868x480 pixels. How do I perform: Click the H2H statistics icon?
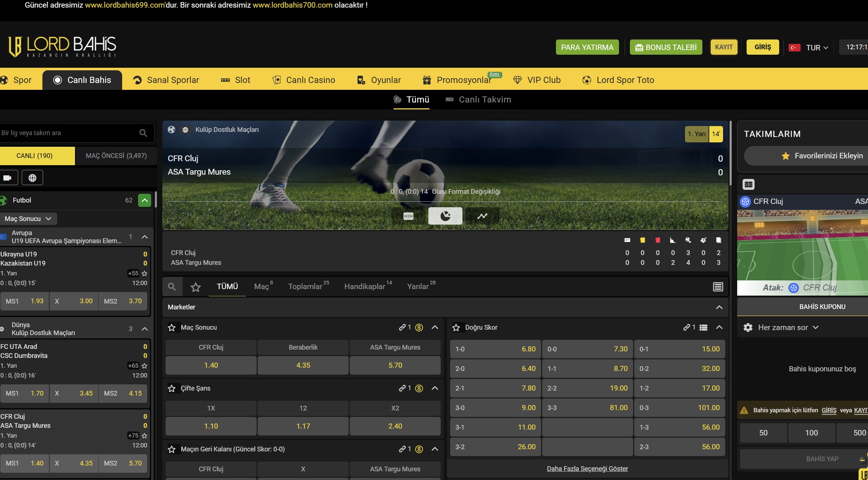click(x=408, y=216)
